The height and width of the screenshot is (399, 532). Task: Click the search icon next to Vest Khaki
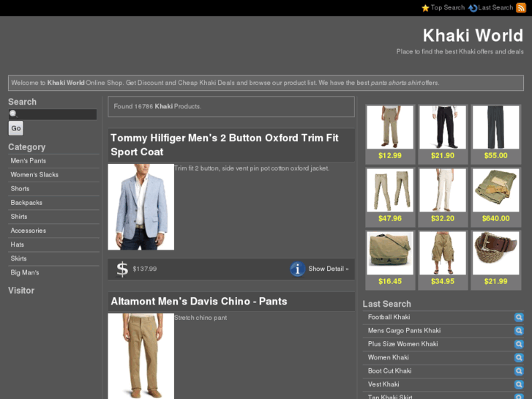coord(519,384)
